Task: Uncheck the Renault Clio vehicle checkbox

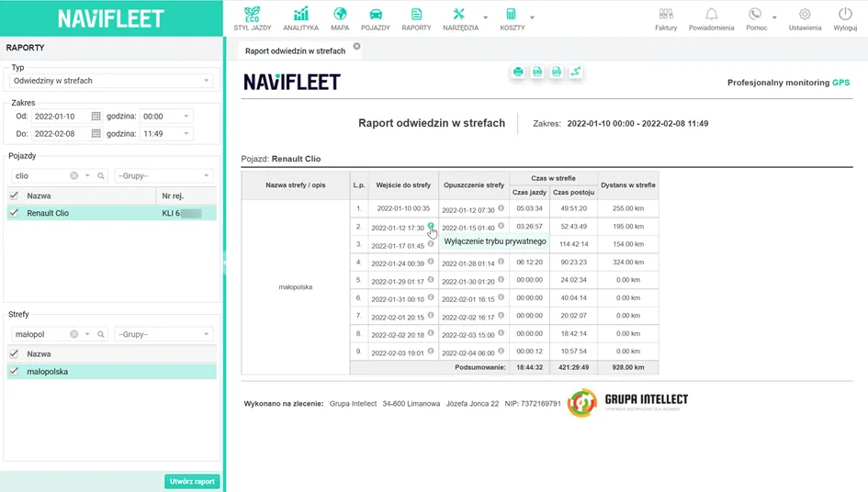Action: coord(15,213)
